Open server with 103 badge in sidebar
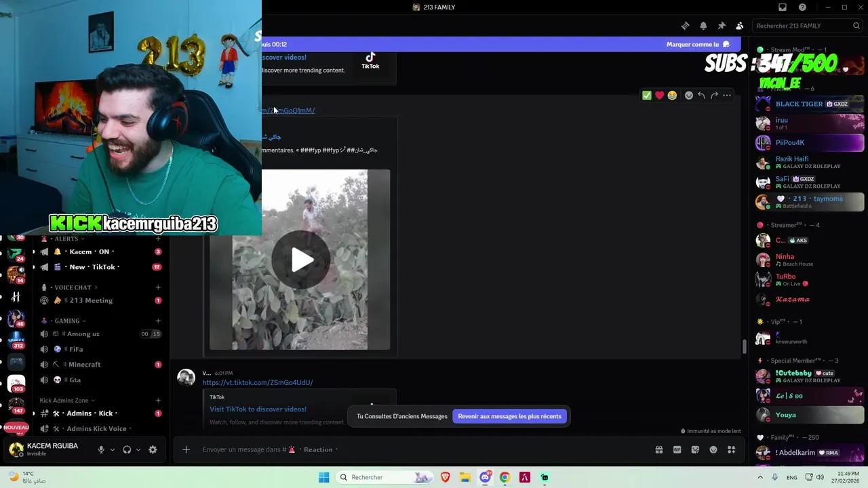868x488 pixels. tap(16, 384)
